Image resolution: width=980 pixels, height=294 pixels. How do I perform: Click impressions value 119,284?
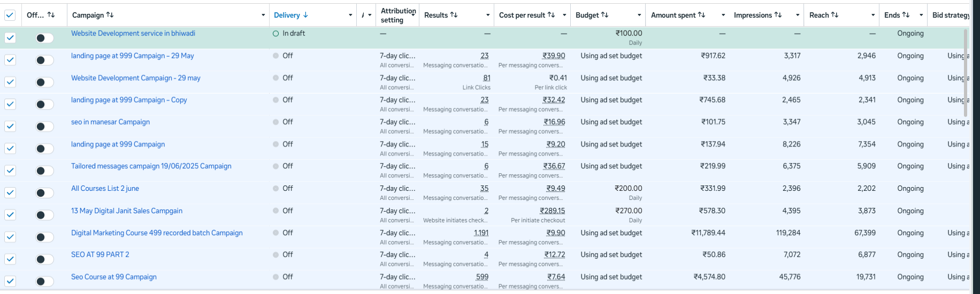tap(788, 233)
